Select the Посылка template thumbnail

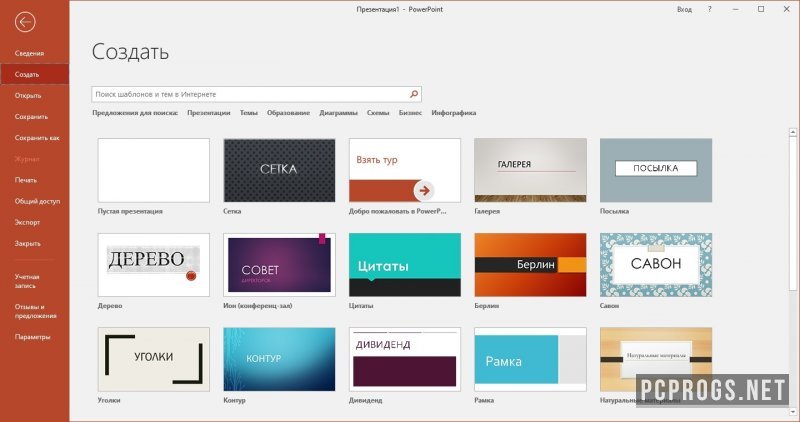pos(656,170)
